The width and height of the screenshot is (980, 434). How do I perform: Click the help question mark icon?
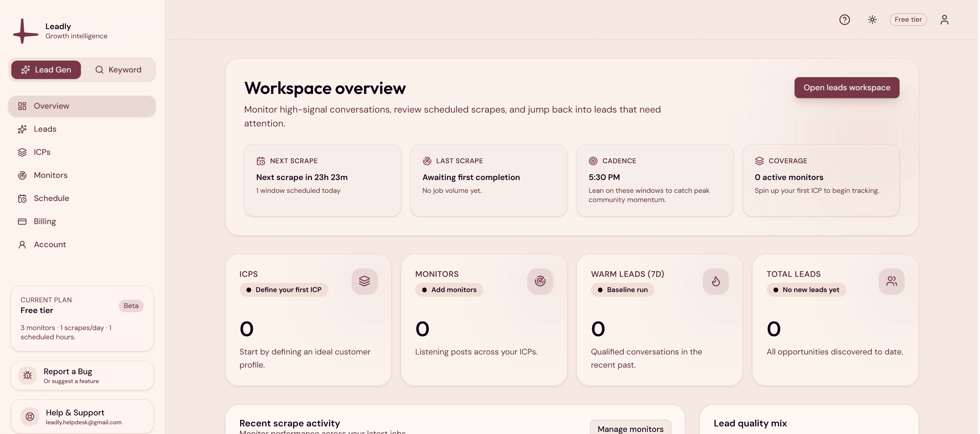[844, 20]
